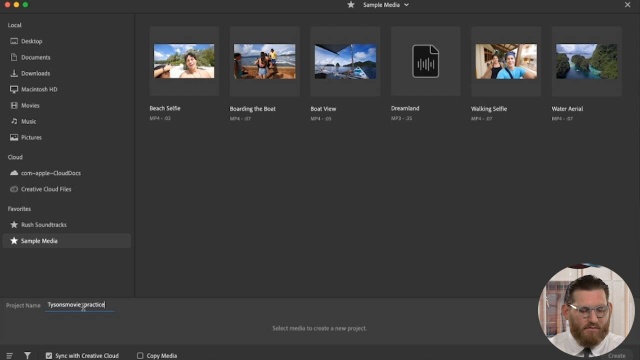The height and width of the screenshot is (360, 640).
Task: Select the Walking Selfie clip thumbnail
Action: (506, 61)
